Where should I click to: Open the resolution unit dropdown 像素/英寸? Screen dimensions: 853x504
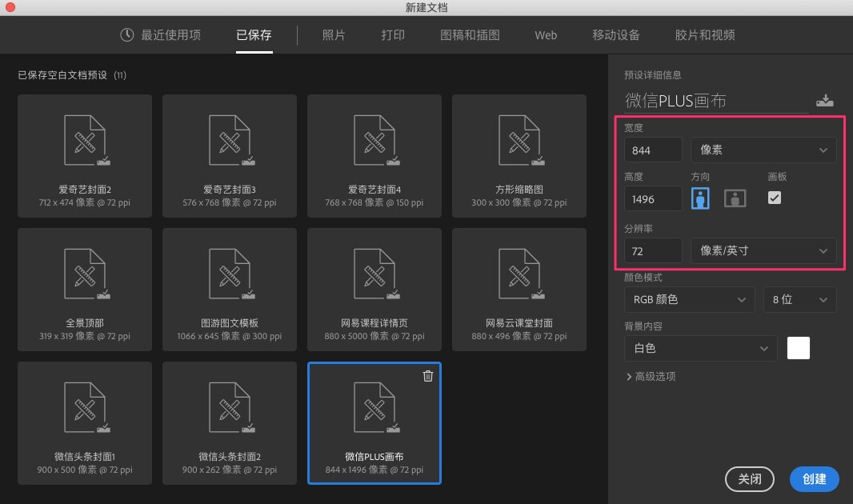pos(763,250)
